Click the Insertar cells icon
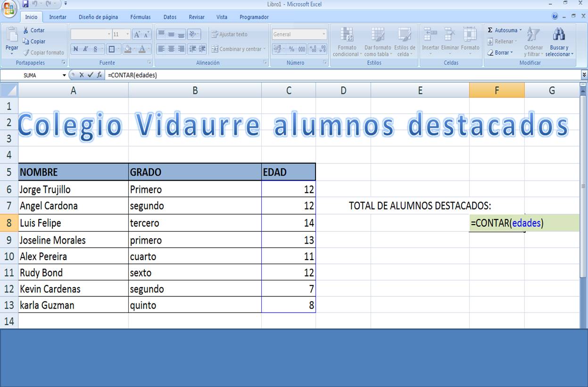The width and height of the screenshot is (588, 387). pyautogui.click(x=431, y=35)
